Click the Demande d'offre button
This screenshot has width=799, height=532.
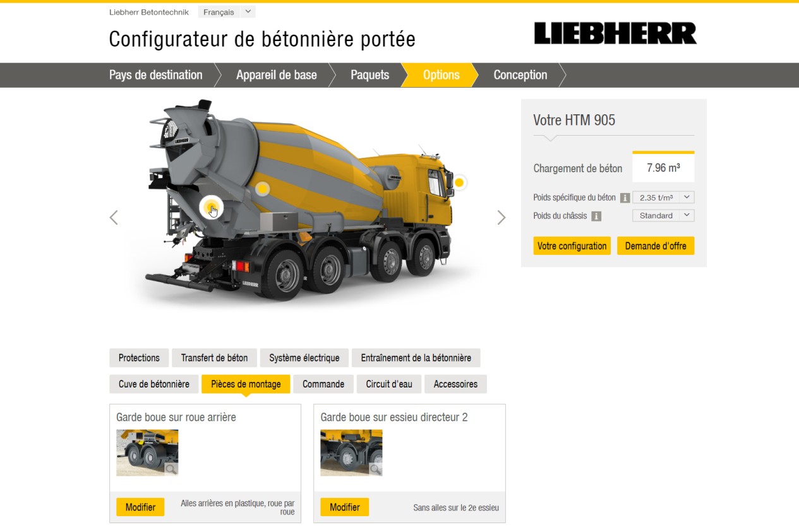click(x=656, y=245)
